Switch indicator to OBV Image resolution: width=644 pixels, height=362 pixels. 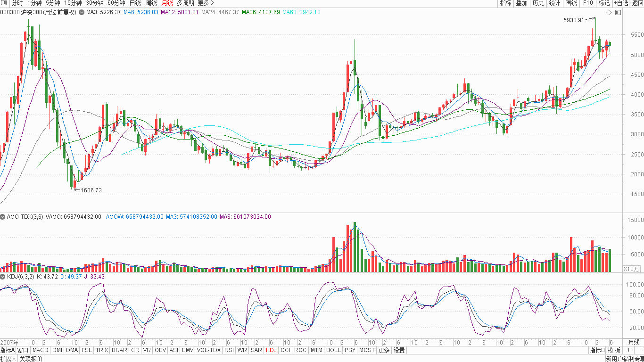pos(160,350)
